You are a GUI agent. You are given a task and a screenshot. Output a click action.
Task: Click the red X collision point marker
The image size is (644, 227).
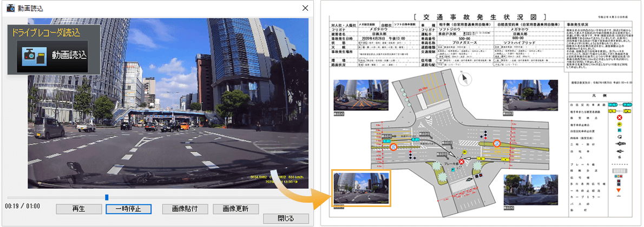coord(461,162)
